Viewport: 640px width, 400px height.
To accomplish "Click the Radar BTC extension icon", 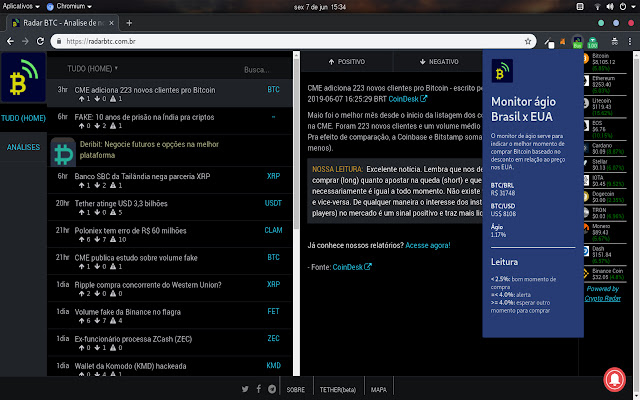I will [x=578, y=42].
